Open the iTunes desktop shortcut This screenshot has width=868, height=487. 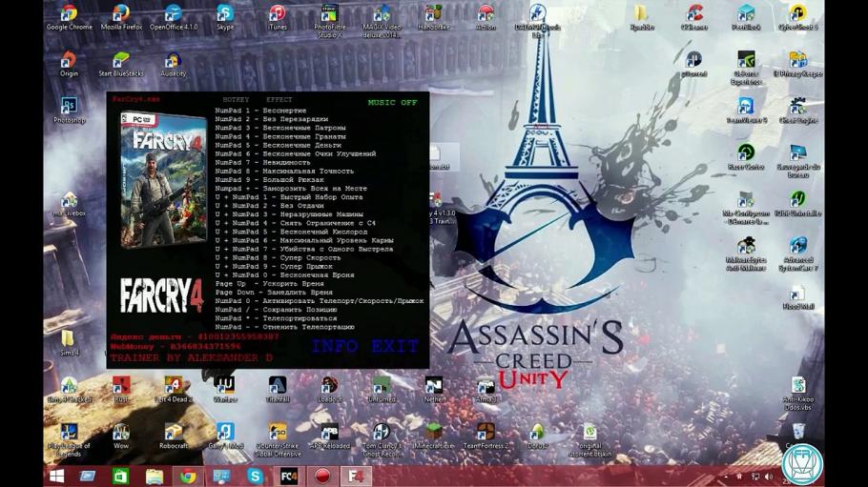click(278, 14)
